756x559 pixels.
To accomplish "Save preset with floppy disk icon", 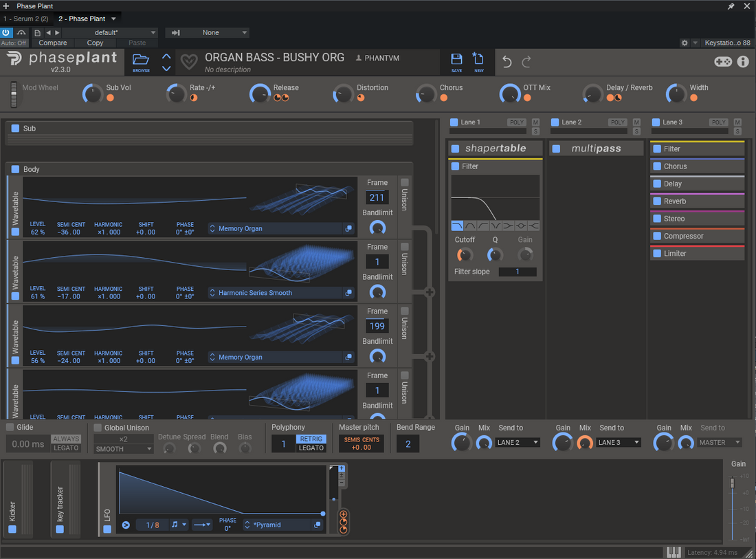I will (x=456, y=59).
